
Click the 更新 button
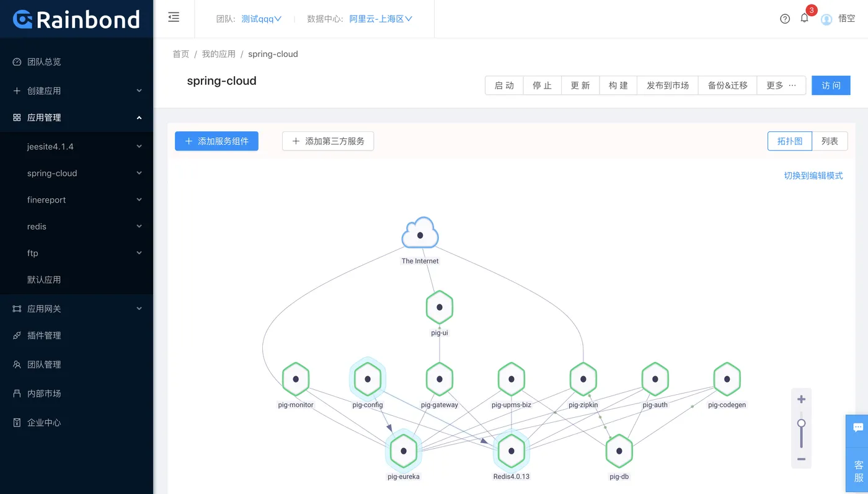pos(580,86)
